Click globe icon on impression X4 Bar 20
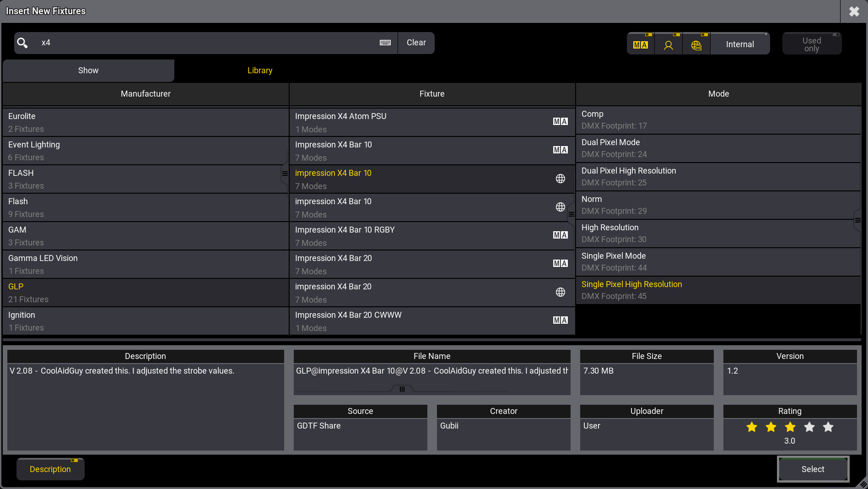The height and width of the screenshot is (489, 868). pos(560,292)
